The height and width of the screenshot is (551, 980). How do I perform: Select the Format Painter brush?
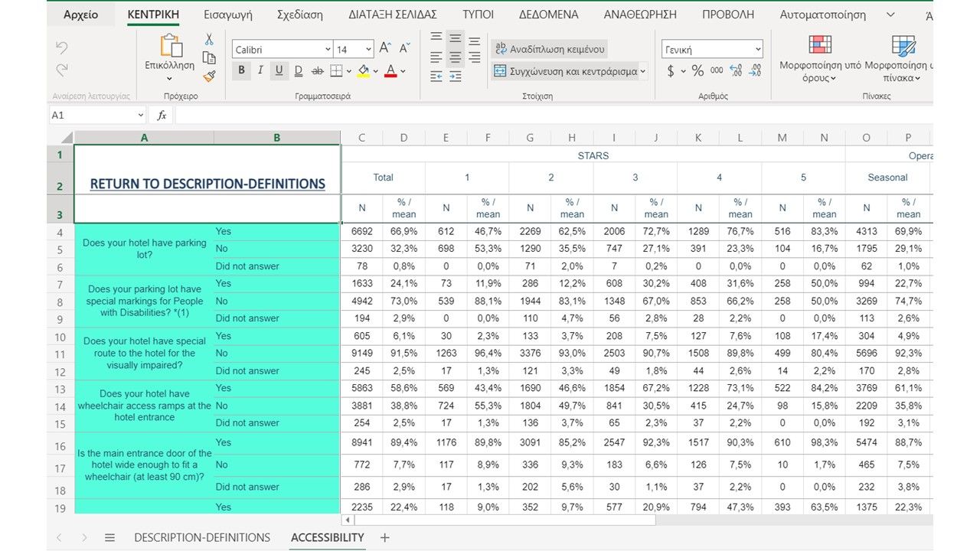pyautogui.click(x=209, y=77)
